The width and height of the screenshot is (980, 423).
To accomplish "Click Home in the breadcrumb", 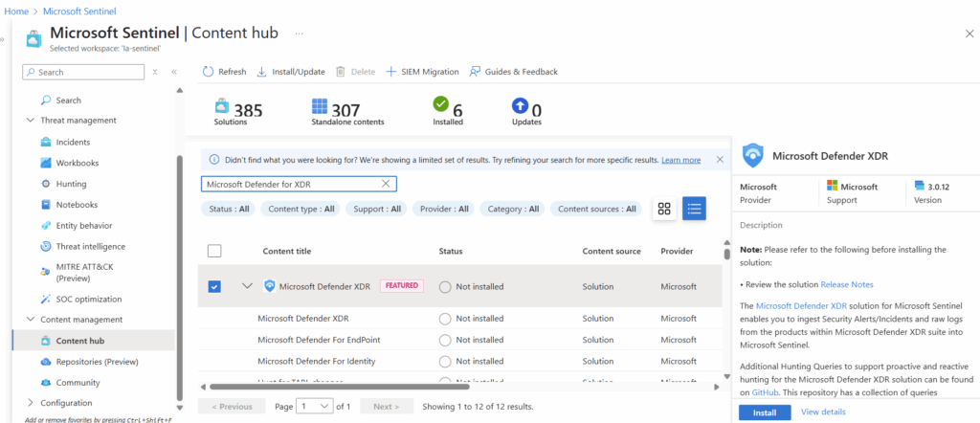I will 16,11.
